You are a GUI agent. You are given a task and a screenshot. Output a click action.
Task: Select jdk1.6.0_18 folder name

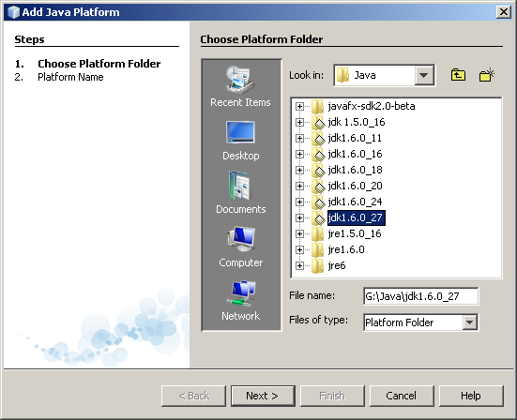tap(355, 170)
